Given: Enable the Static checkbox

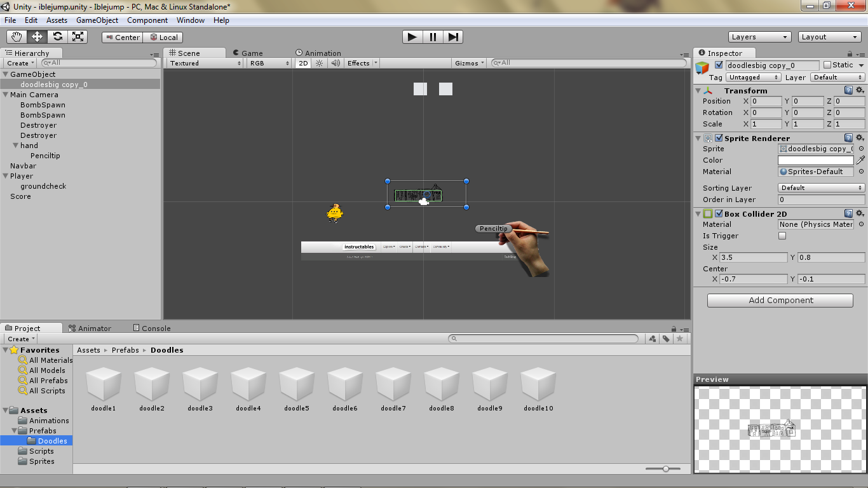Looking at the screenshot, I should 827,65.
